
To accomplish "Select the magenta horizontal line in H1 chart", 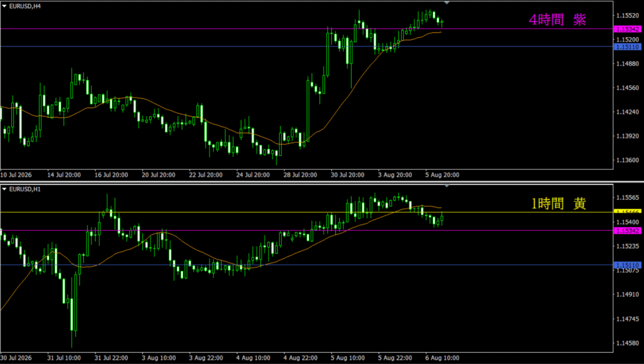I will pyautogui.click(x=306, y=230).
